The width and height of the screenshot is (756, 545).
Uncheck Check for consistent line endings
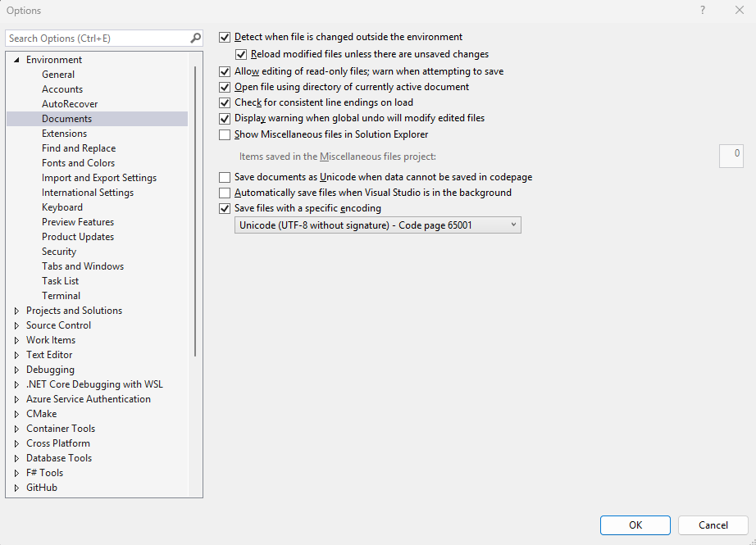click(225, 102)
